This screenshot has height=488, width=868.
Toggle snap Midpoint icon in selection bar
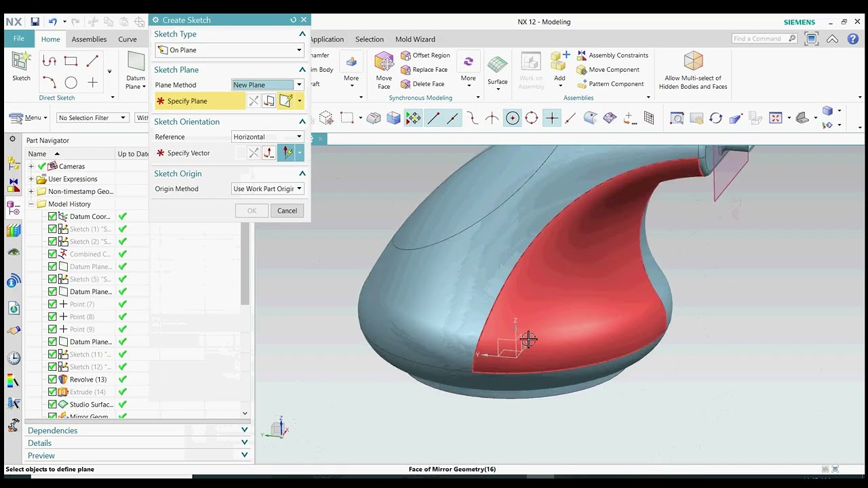pos(452,118)
